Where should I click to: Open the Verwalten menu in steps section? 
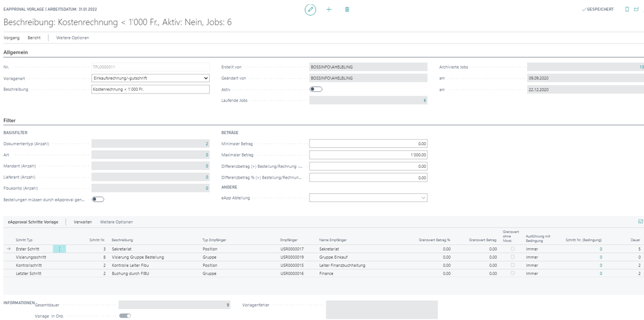[83, 222]
